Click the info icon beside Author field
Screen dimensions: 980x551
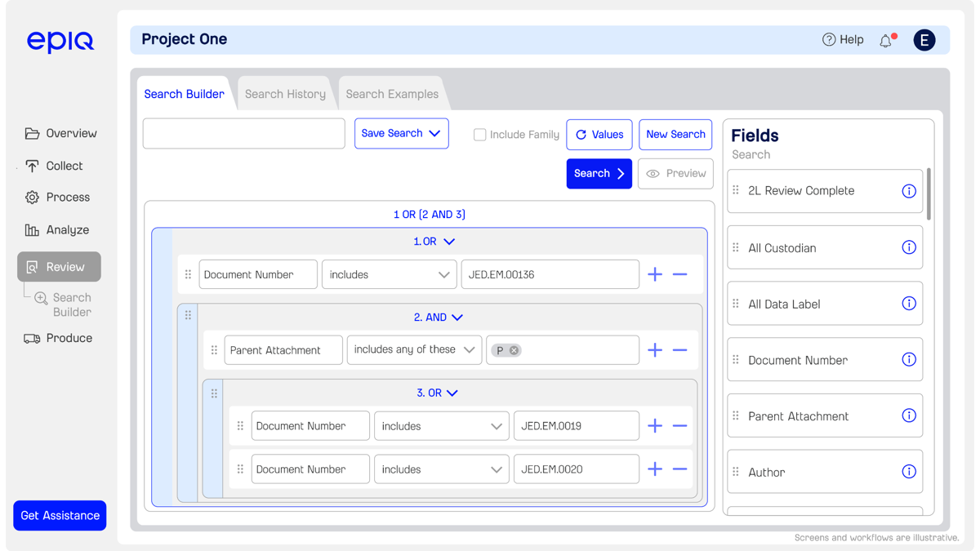pyautogui.click(x=909, y=472)
